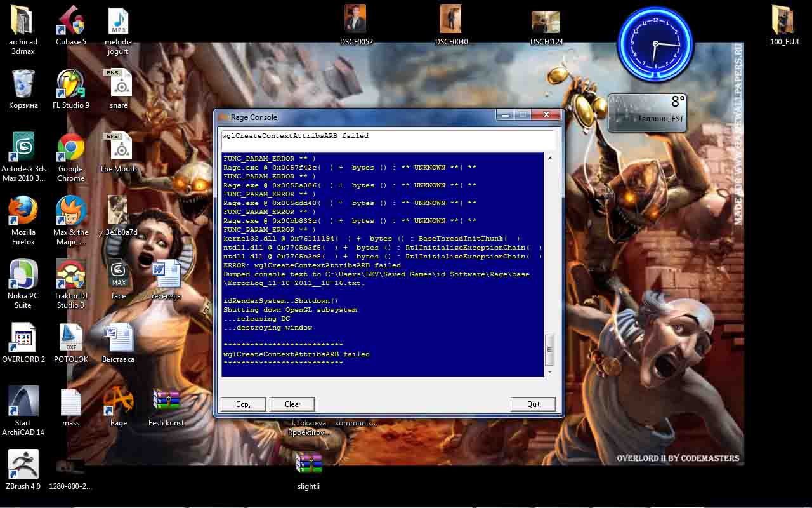Click the Tallinn weather gadget
Viewport: 812px width, 508px height.
coord(648,112)
